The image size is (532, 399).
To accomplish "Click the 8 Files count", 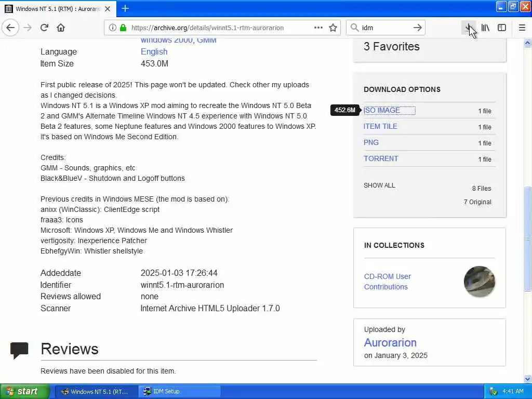I will point(482,188).
